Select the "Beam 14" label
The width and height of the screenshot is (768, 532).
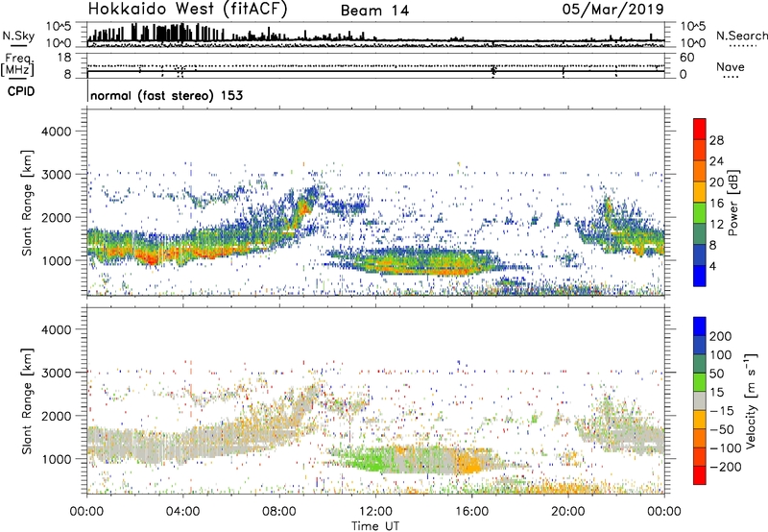point(374,11)
